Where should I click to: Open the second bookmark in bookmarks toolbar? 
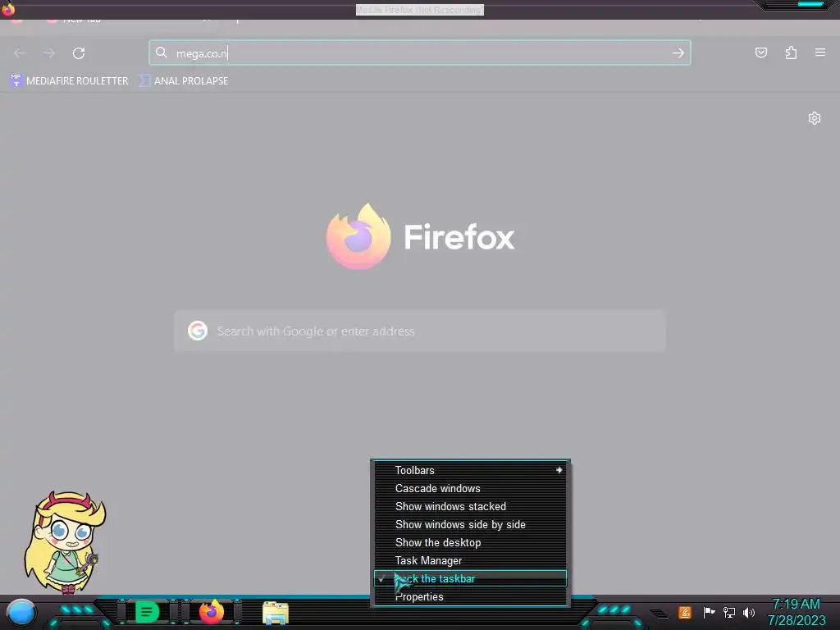pos(184,81)
